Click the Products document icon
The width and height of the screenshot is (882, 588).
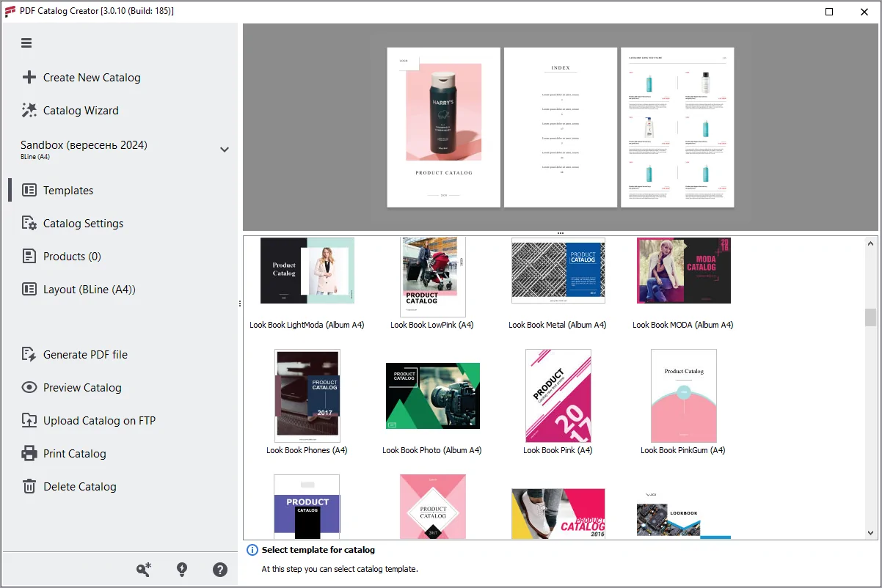coord(28,256)
